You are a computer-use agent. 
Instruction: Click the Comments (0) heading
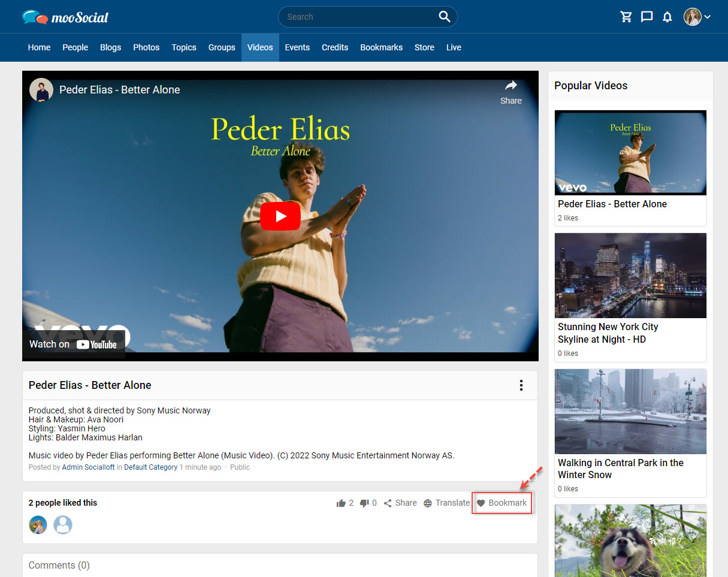(x=59, y=566)
